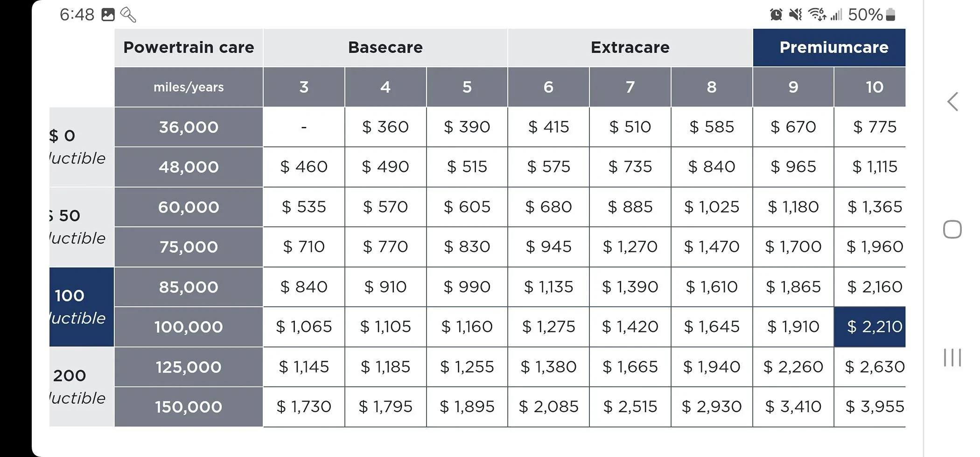This screenshot has width=980, height=457.
Task: Tap the battery status icon
Action: [x=890, y=15]
